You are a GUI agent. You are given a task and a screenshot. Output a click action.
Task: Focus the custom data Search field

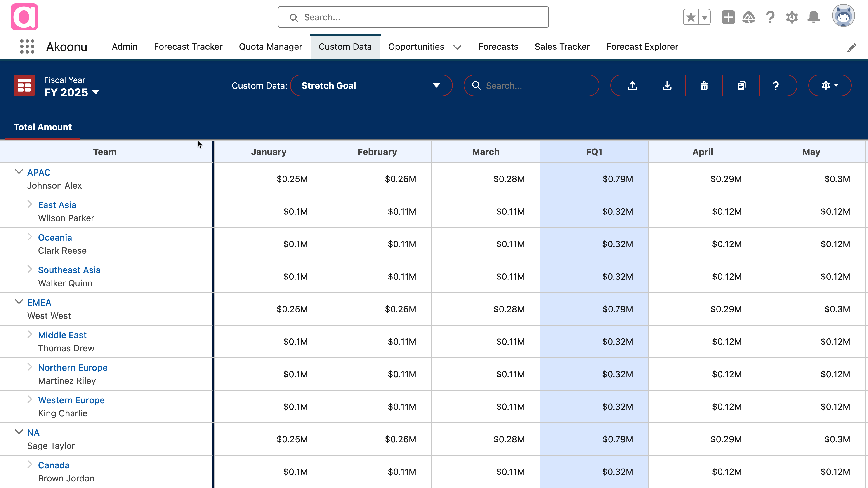coord(531,86)
